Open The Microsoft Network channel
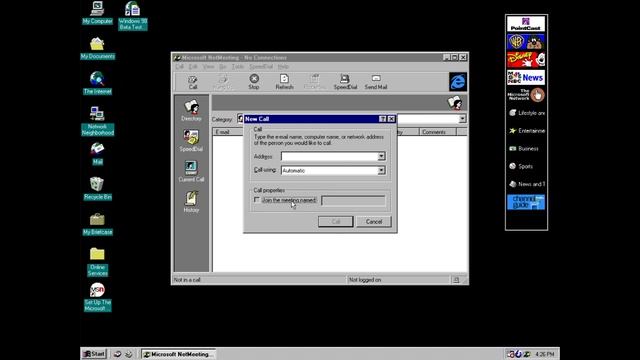This screenshot has height=360, width=640. (x=526, y=95)
